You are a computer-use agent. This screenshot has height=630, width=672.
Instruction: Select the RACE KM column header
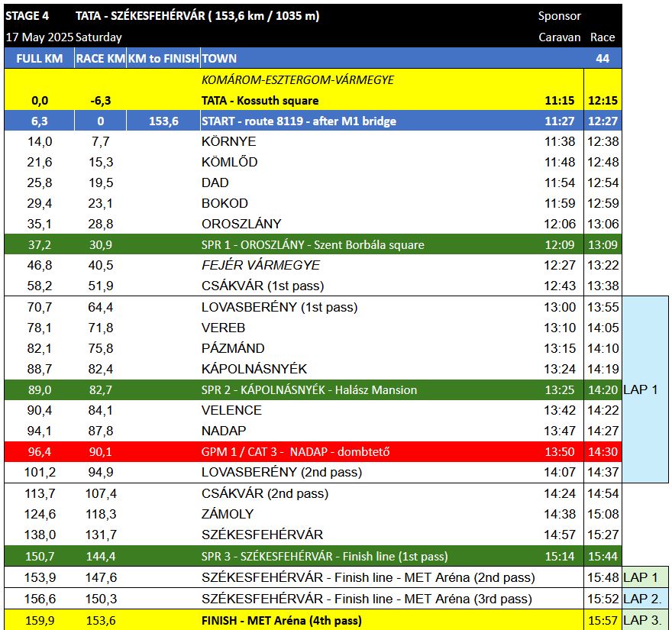click(x=100, y=58)
